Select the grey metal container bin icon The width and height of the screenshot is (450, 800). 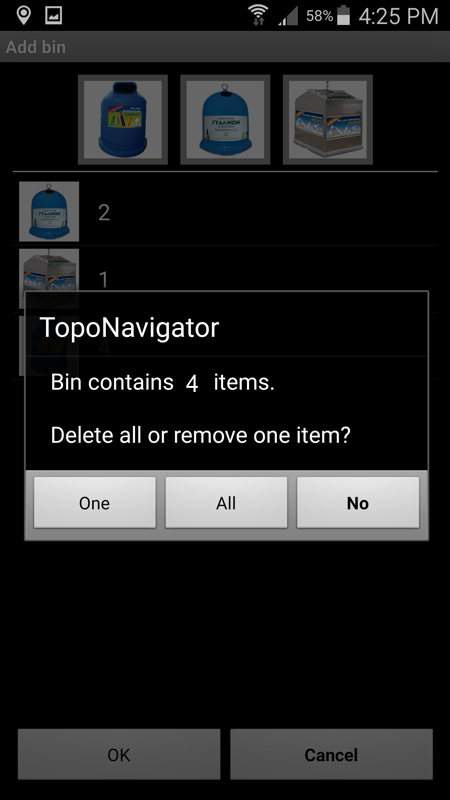(x=328, y=119)
